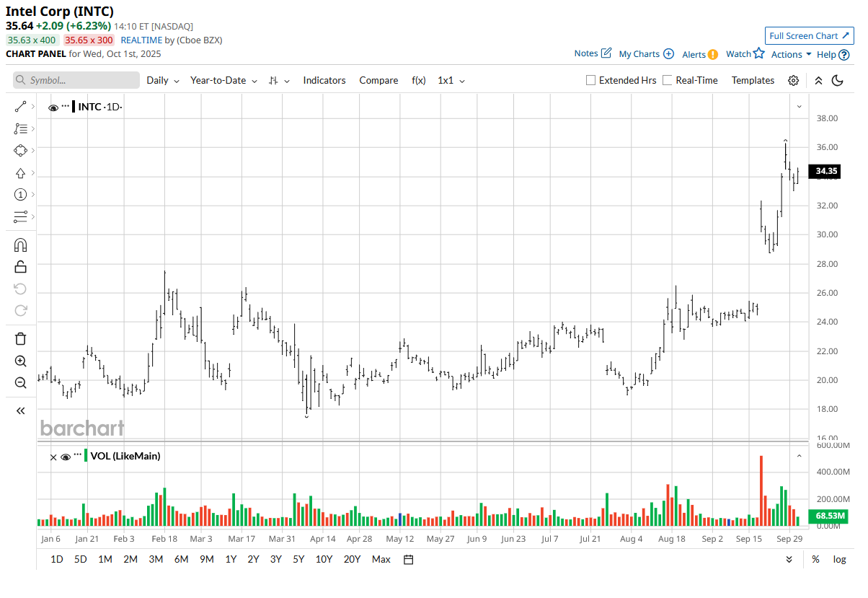Select the 20Y time range
This screenshot has height=598, width=868.
[353, 559]
